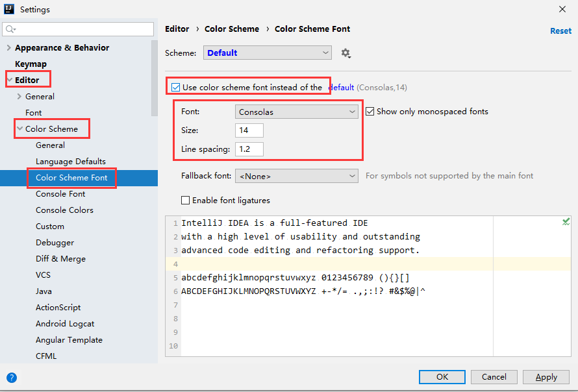This screenshot has width=578, height=392.
Task: Collapse the Editor tree node
Action: [10, 80]
